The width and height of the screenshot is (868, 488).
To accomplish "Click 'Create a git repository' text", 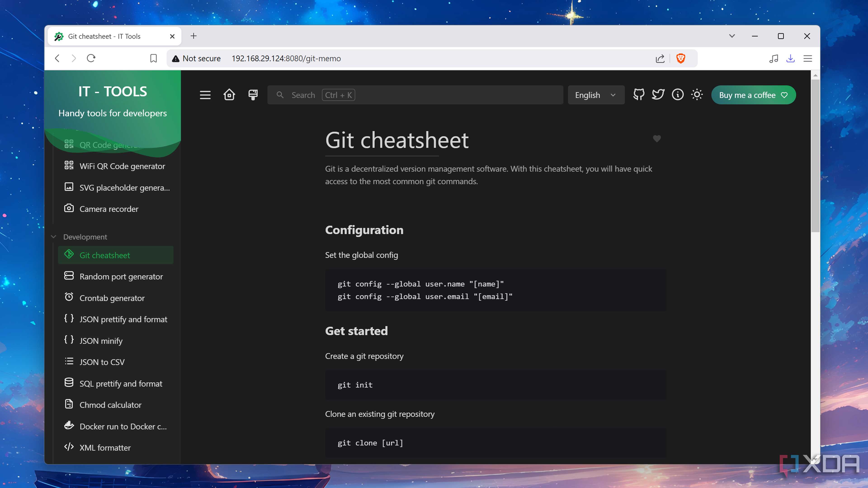I will pyautogui.click(x=364, y=356).
